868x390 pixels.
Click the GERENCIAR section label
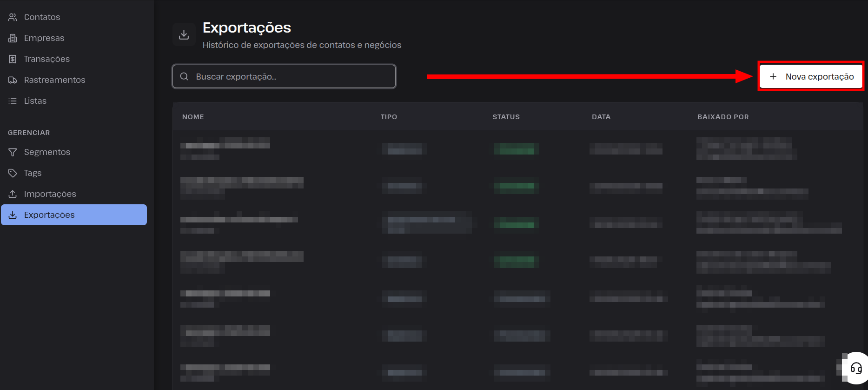click(29, 133)
